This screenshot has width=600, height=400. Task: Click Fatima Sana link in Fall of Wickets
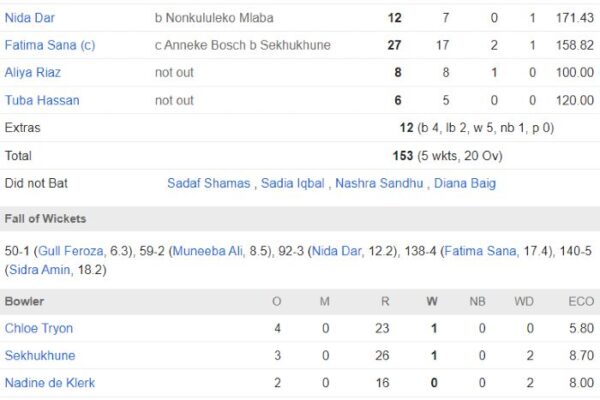click(481, 251)
